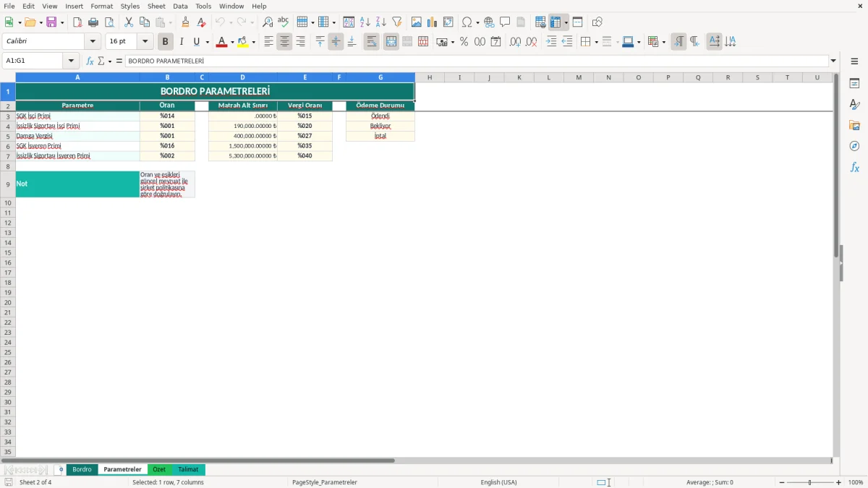
Task: Export directly as PDF icon
Action: click(77, 22)
